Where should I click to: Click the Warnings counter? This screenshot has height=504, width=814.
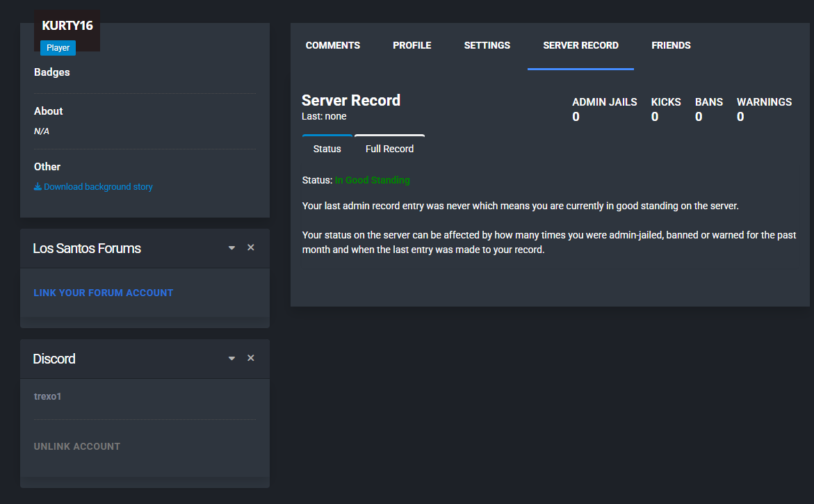click(x=763, y=109)
